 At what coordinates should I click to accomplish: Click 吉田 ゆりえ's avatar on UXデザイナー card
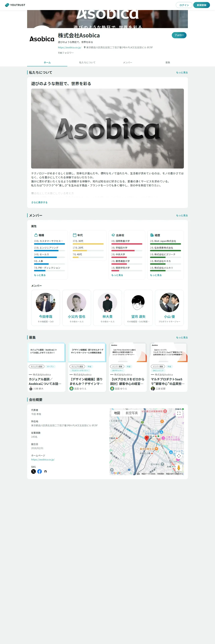[x=112, y=389]
